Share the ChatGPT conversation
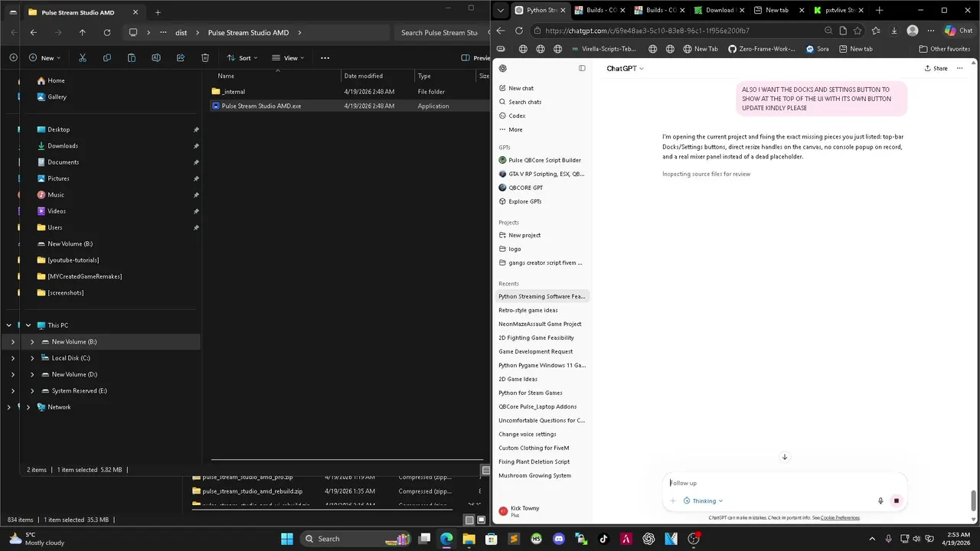This screenshot has height=551, width=980. pyautogui.click(x=936, y=68)
